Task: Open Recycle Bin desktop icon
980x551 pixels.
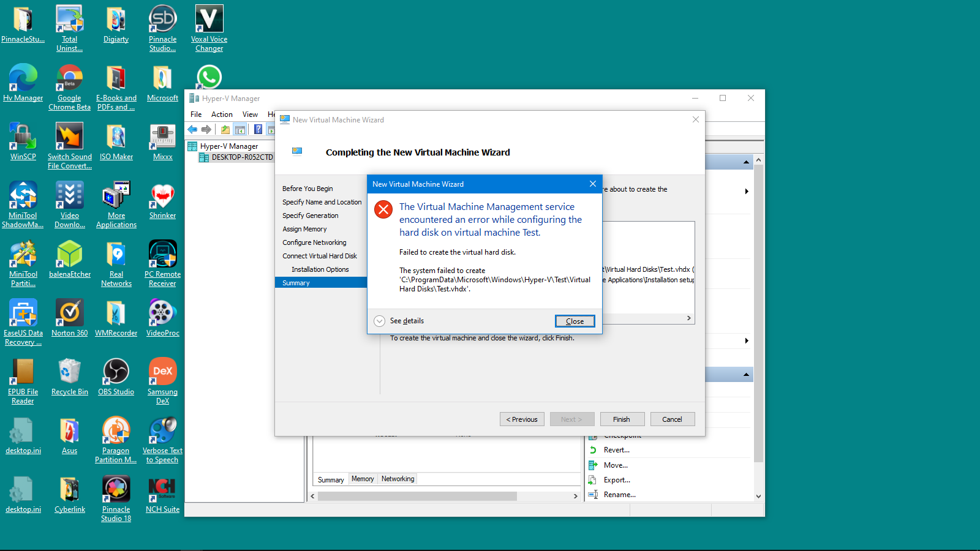Action: click(x=69, y=377)
